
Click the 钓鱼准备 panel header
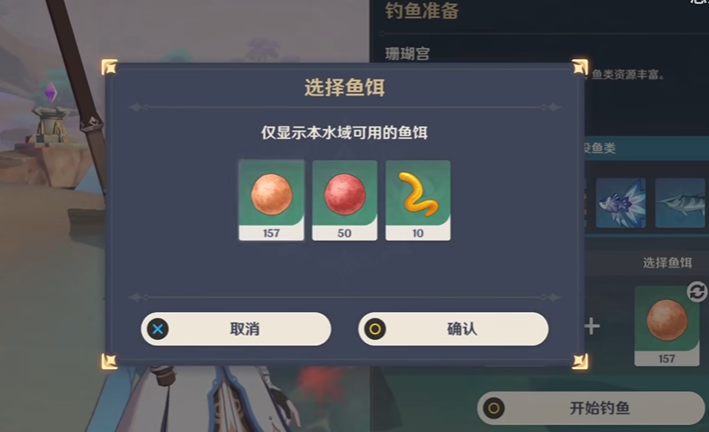tap(422, 11)
